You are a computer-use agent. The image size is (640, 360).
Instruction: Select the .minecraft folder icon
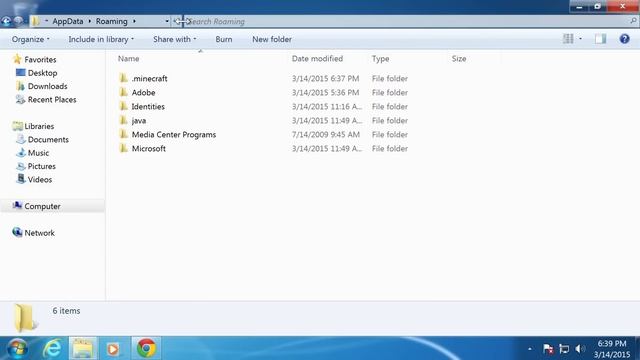(x=124, y=78)
